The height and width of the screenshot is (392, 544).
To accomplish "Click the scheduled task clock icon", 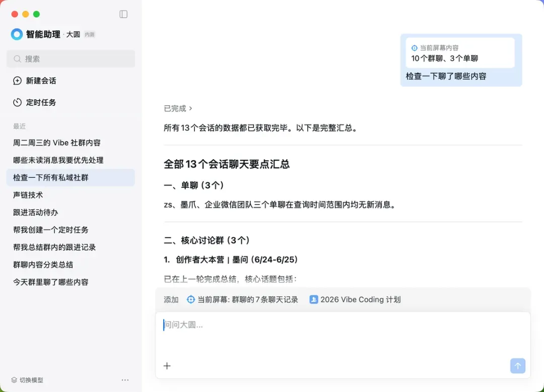I will 17,102.
